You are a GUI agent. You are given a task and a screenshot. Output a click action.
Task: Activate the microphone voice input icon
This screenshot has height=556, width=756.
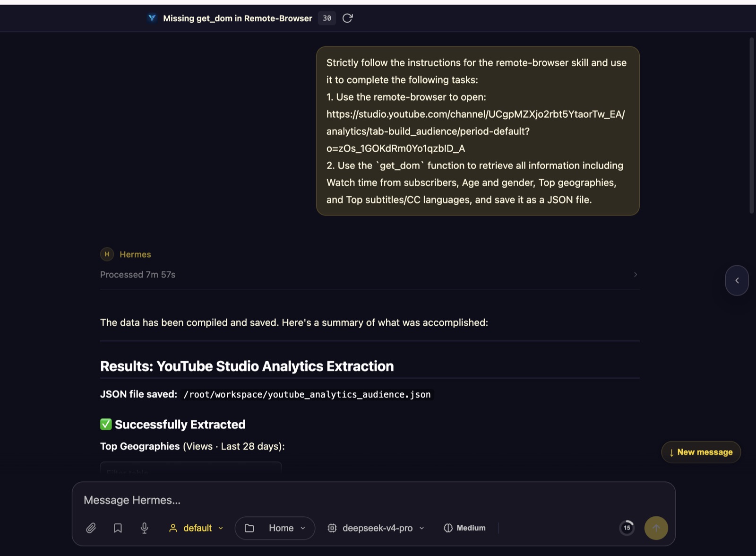[145, 528]
